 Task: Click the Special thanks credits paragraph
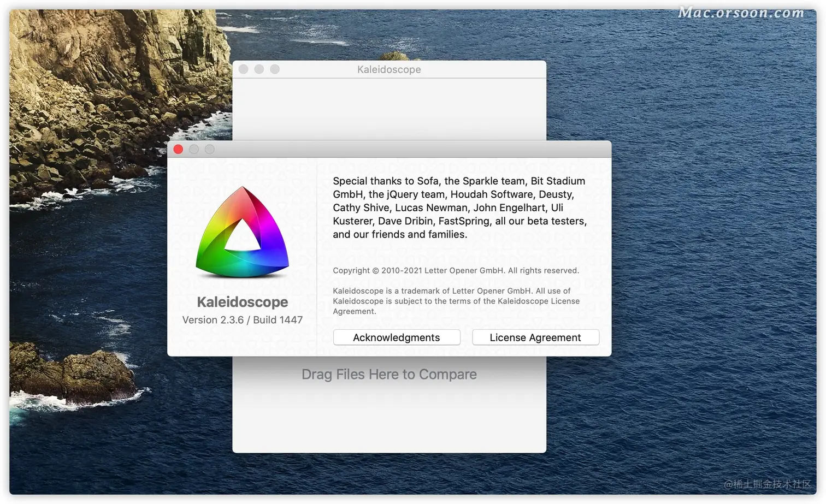[459, 207]
